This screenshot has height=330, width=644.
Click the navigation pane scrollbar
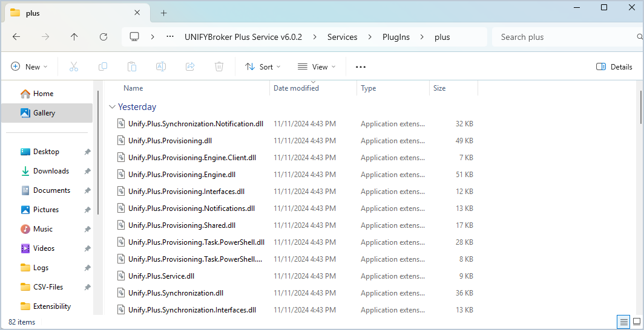pos(98,152)
